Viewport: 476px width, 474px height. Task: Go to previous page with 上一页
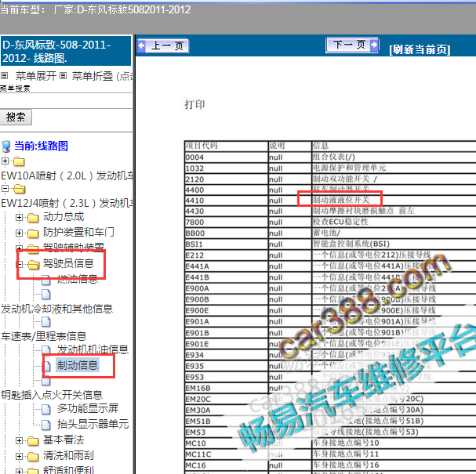(x=163, y=45)
